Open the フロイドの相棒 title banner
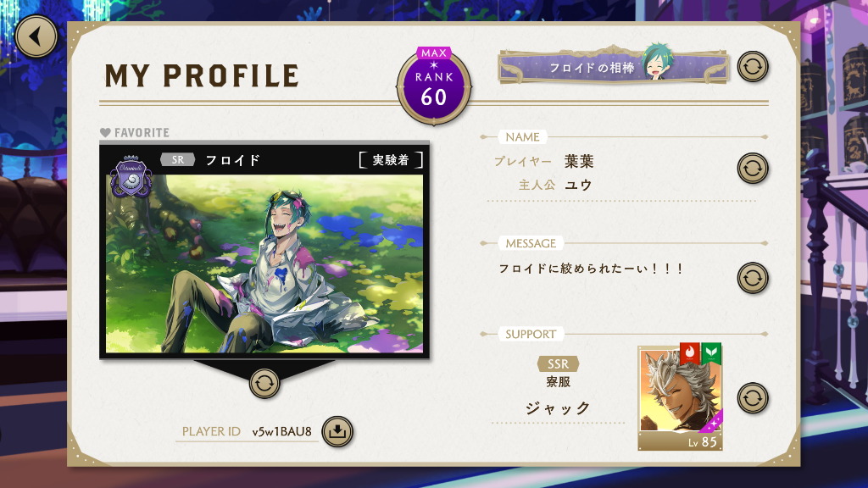Screen dimensions: 868x488 (613, 66)
